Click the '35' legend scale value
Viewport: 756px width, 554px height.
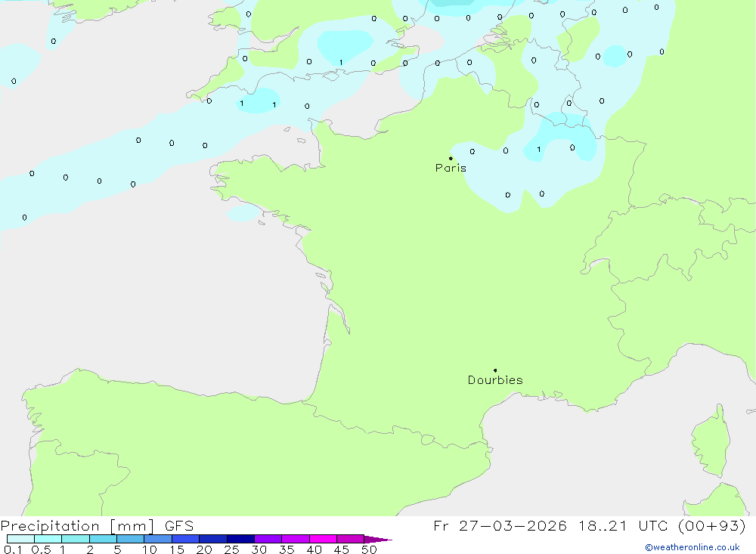287,549
